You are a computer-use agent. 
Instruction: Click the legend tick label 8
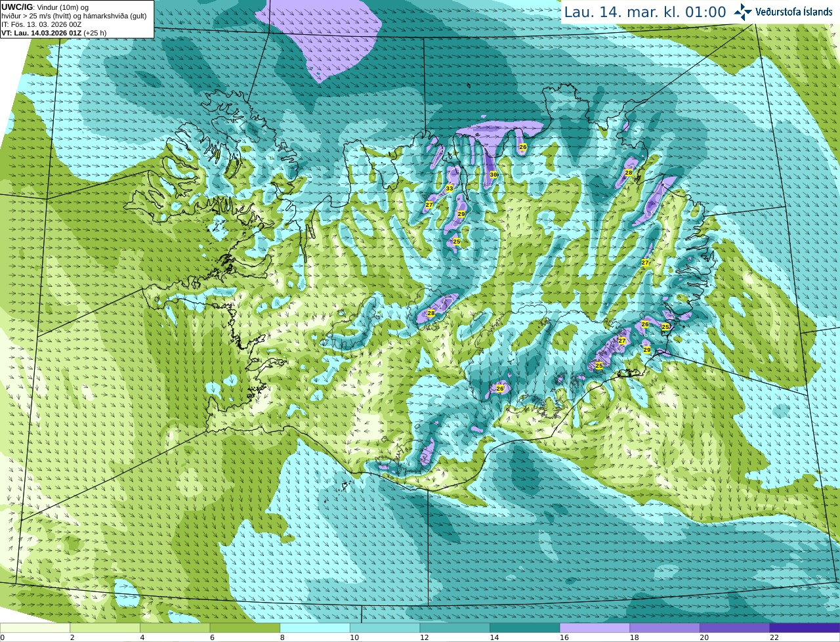pyautogui.click(x=282, y=637)
